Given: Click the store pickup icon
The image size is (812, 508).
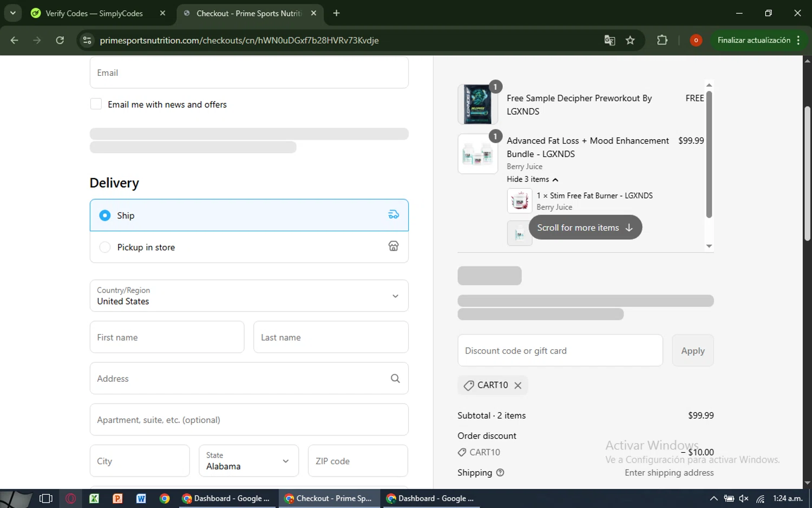Looking at the screenshot, I should (x=394, y=246).
